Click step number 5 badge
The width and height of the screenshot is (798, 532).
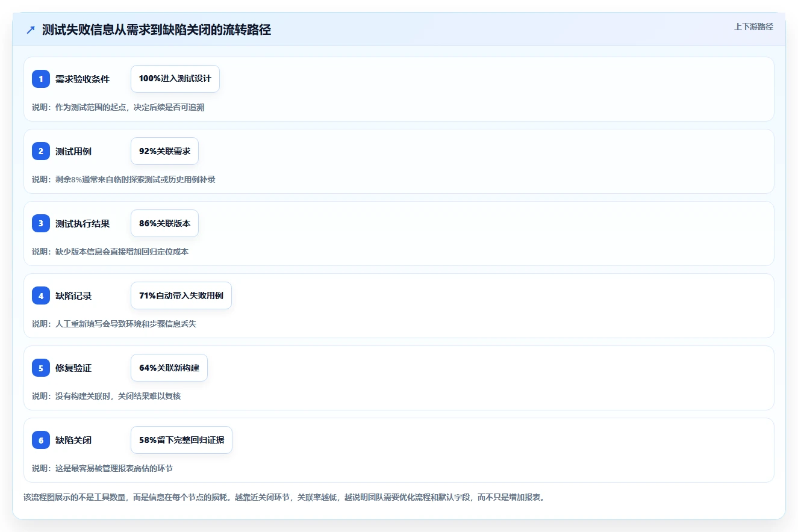(x=41, y=368)
